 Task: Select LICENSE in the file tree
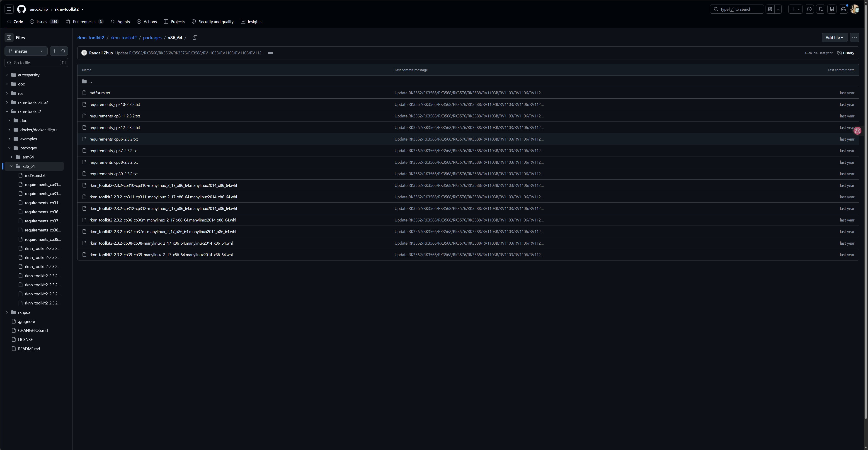coord(25,339)
